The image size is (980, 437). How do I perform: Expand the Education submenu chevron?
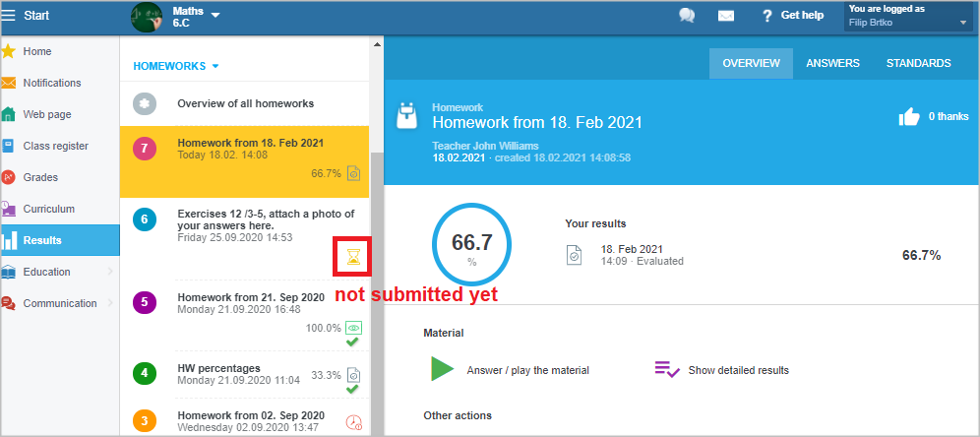coord(110,272)
